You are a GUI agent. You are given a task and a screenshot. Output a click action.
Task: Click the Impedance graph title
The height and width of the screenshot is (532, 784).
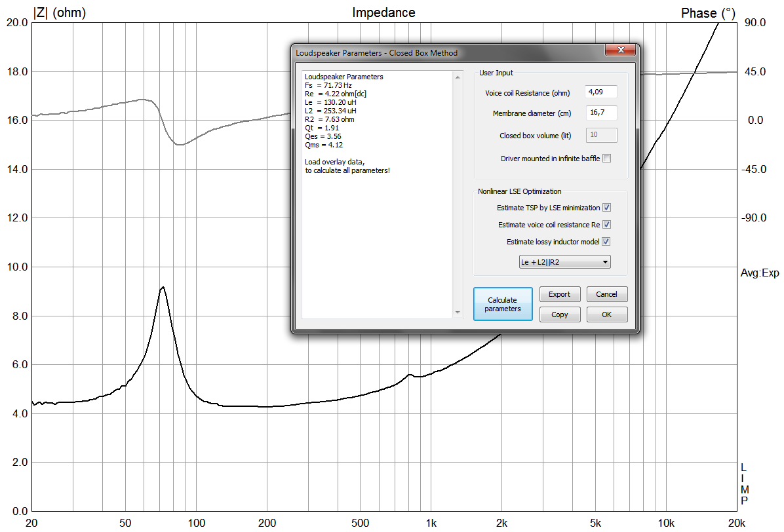point(383,12)
